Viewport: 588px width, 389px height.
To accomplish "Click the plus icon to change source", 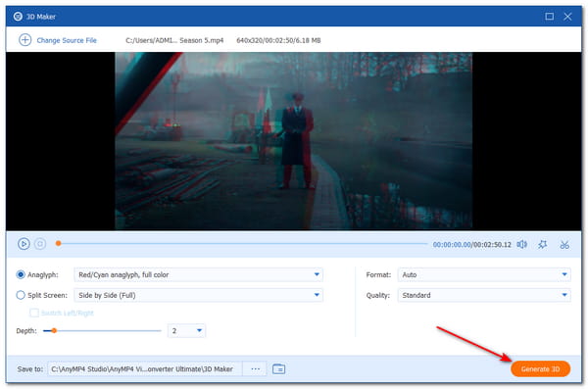I will pos(25,40).
